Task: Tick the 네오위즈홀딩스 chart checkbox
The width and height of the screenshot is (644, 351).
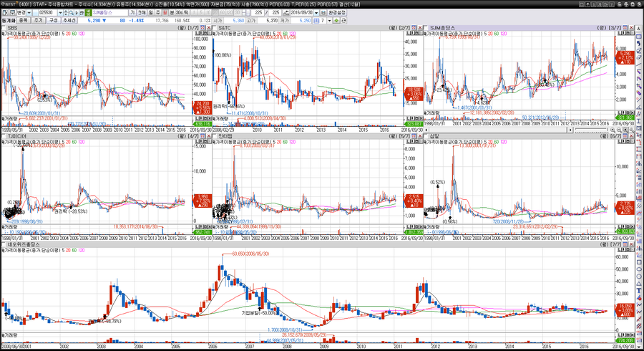Action: coord(4,244)
